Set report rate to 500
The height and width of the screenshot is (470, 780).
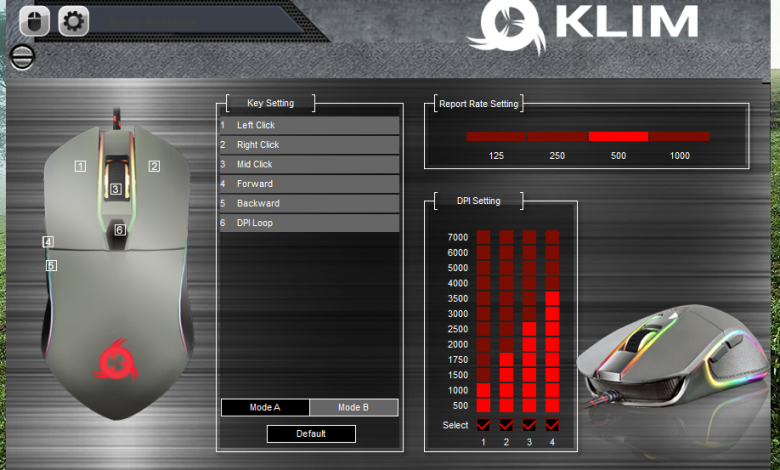pyautogui.click(x=618, y=136)
